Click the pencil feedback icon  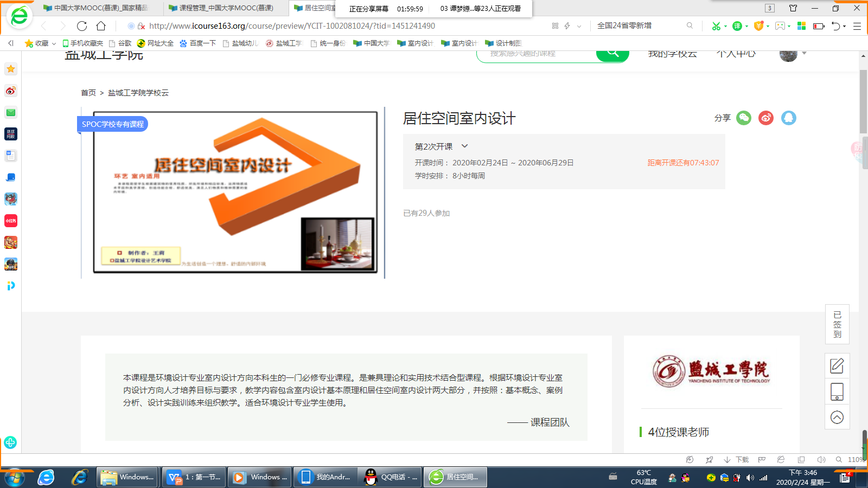(x=837, y=366)
